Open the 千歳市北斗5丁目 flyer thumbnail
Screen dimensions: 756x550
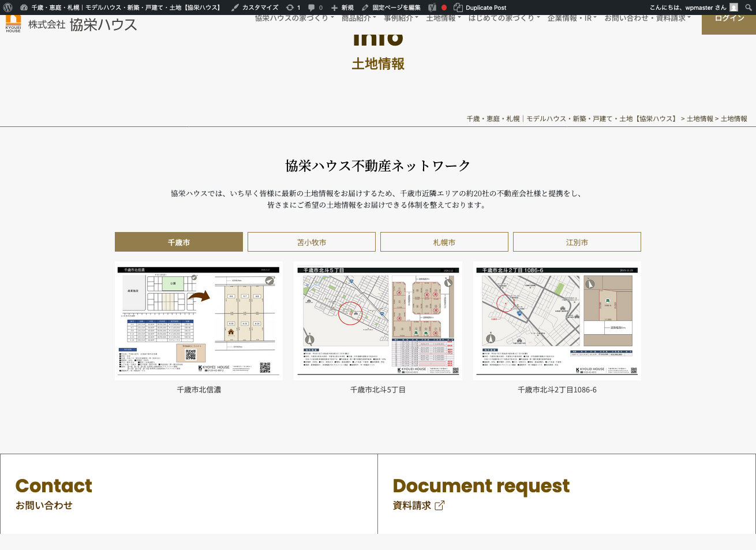click(378, 321)
